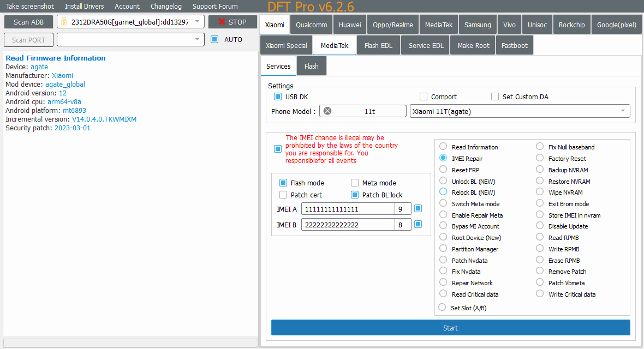
Task: Enable Meta mode checkbox
Action: click(x=354, y=183)
